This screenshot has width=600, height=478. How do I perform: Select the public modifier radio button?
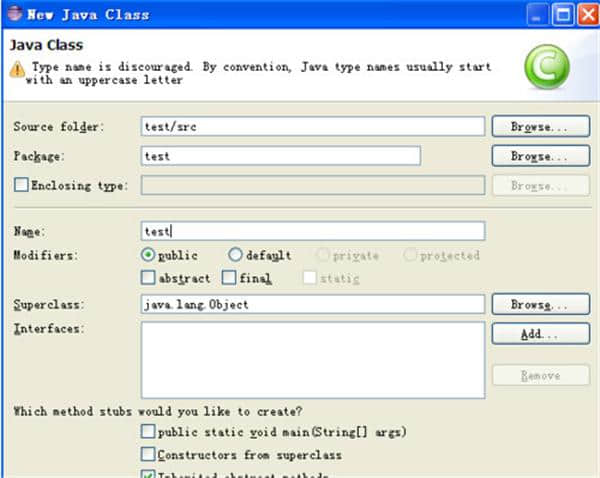(x=149, y=255)
